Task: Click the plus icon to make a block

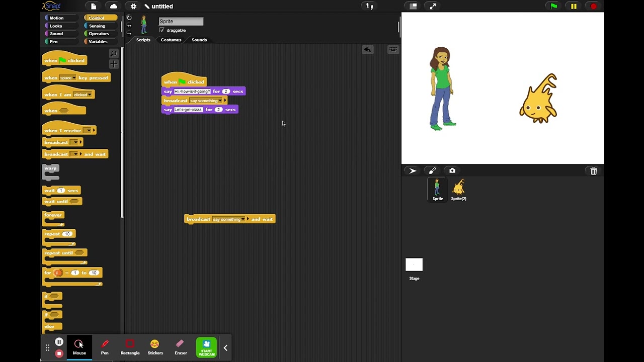Action: [x=114, y=64]
